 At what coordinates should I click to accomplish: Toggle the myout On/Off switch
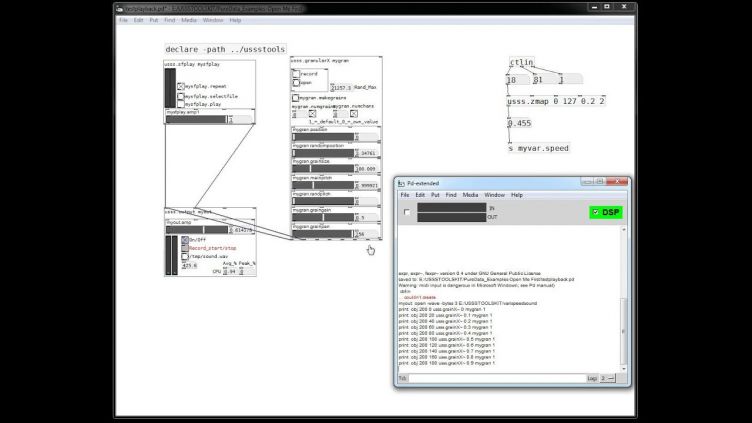185,239
